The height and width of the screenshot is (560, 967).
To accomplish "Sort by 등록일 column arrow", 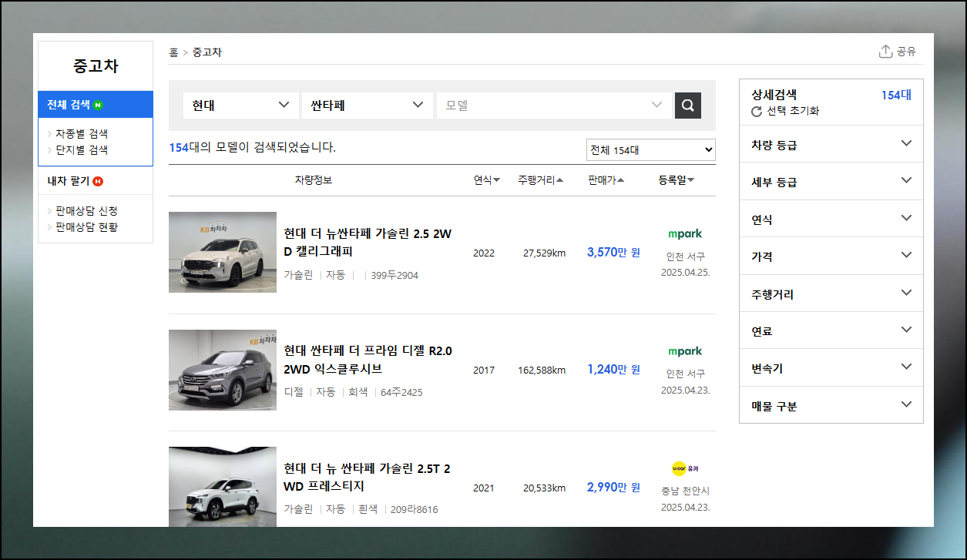I will click(690, 180).
